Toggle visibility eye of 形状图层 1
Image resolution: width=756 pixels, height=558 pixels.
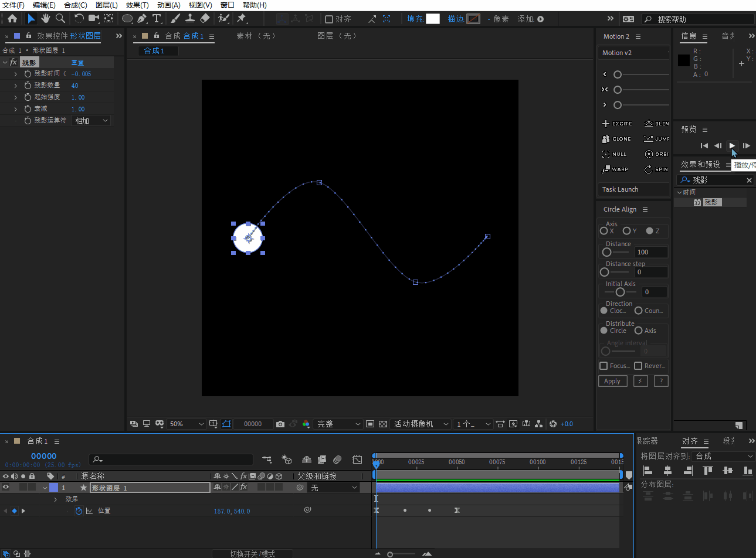pyautogui.click(x=6, y=487)
